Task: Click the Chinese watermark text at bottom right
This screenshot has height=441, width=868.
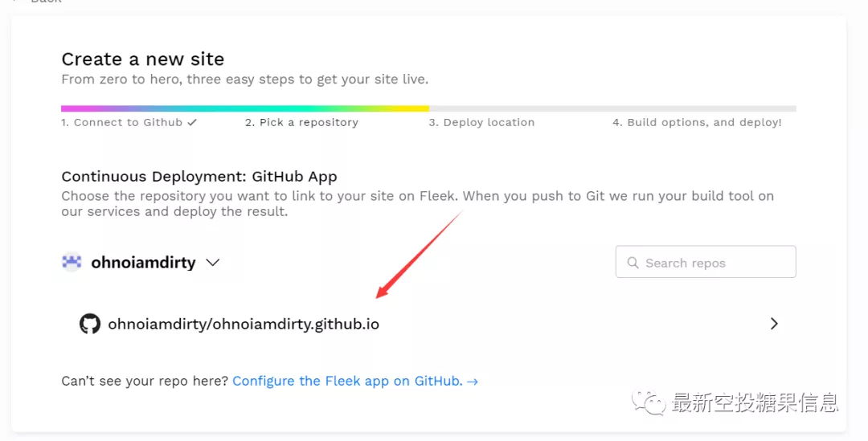Action: click(755, 402)
